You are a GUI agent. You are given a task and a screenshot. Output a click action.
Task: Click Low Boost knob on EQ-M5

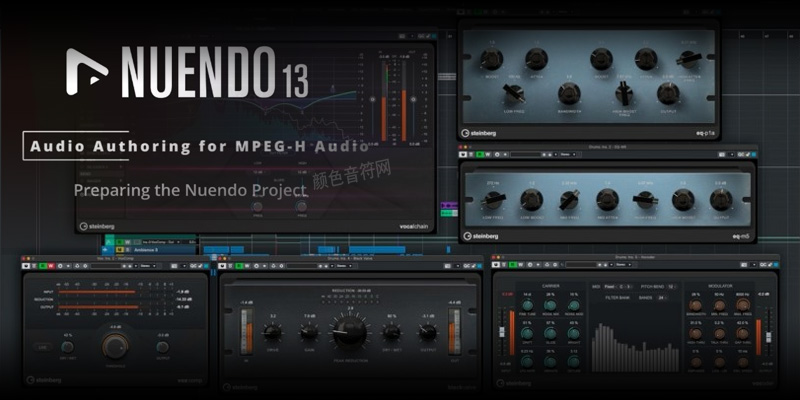tap(531, 200)
